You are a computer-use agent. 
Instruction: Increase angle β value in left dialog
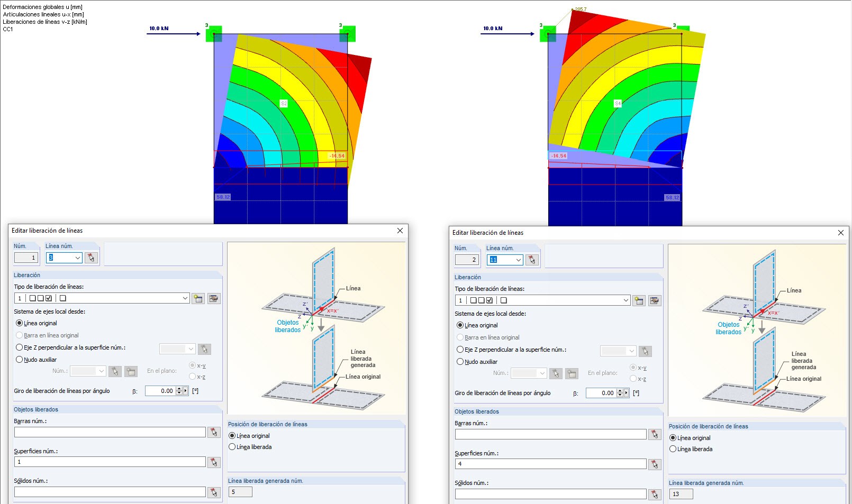pyautogui.click(x=179, y=389)
